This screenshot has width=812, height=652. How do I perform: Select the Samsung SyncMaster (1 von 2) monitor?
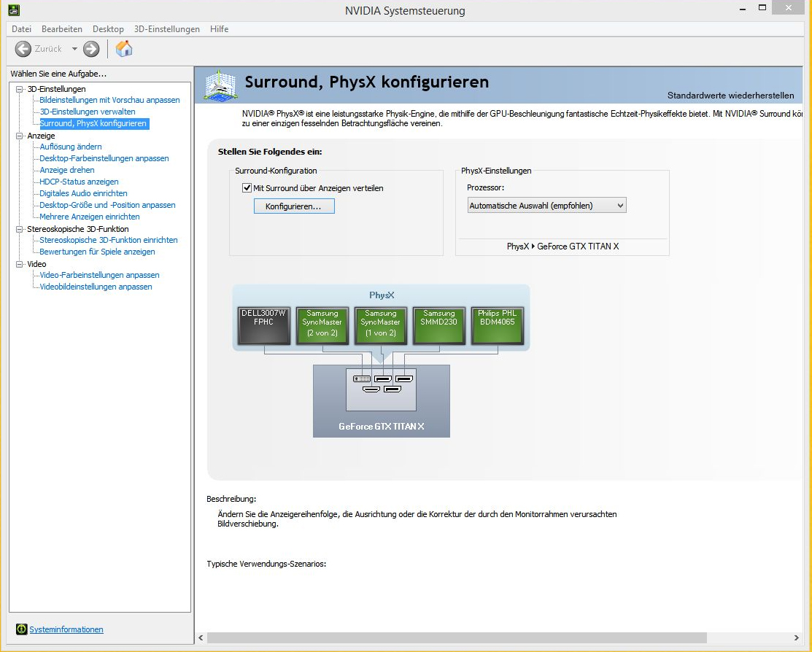[381, 326]
